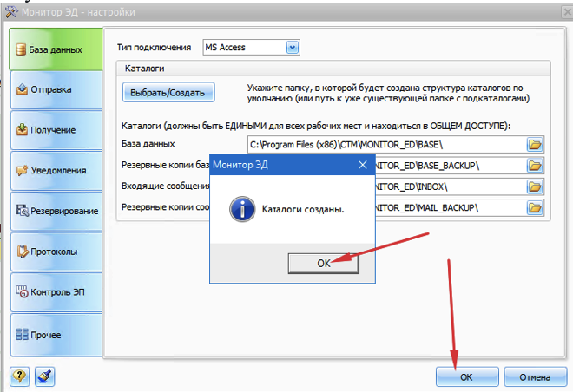Viewport: 573px width, 392px height.
Task: Click the brush icon beside help button
Action: coord(45,377)
